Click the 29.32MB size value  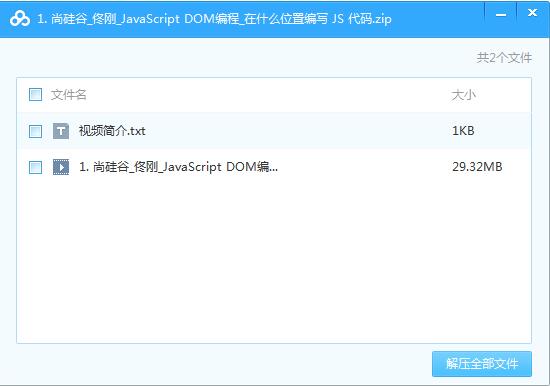point(477,167)
